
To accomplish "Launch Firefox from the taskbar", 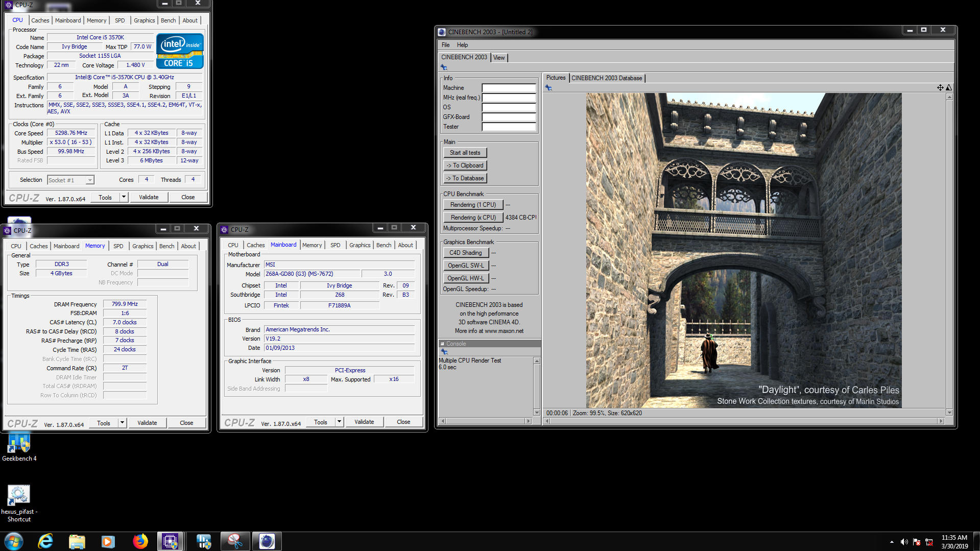I will (140, 541).
